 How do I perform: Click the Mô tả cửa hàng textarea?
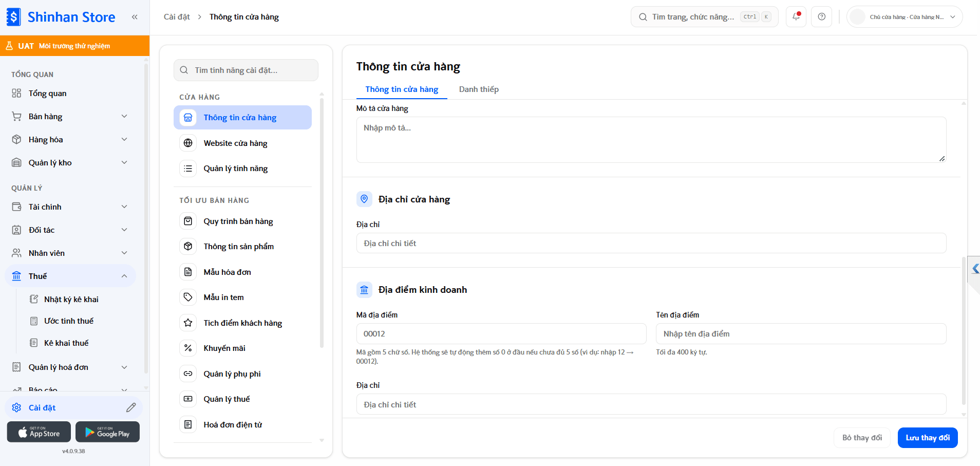[651, 140]
